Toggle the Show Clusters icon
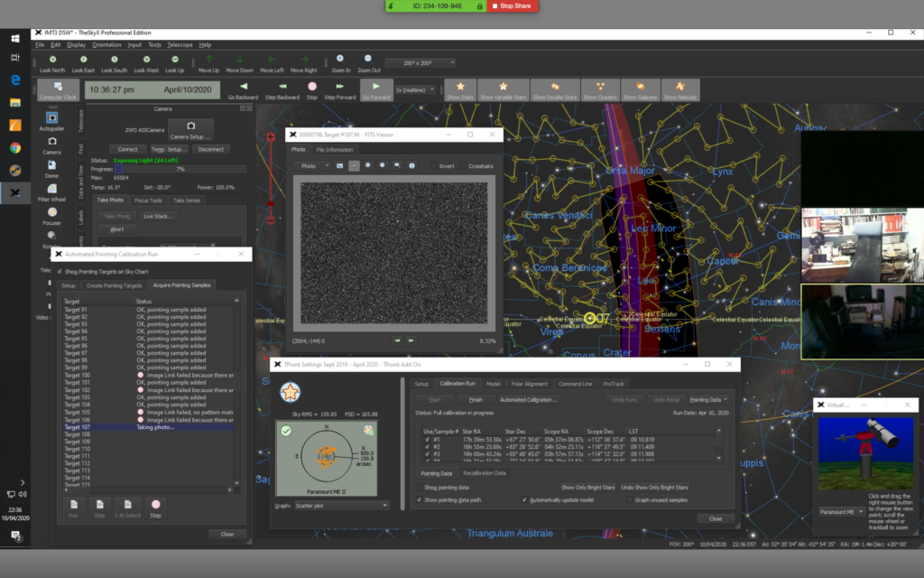The image size is (924, 578). tap(600, 90)
